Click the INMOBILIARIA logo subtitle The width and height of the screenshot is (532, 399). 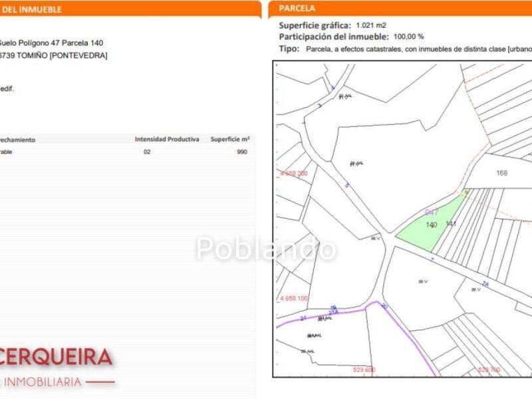point(43,382)
